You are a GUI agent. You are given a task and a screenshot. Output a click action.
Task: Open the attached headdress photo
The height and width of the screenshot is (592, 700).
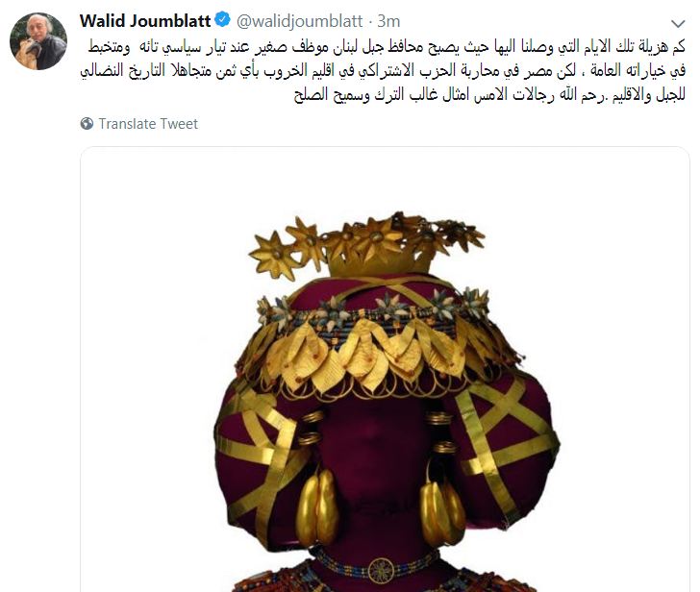385,369
